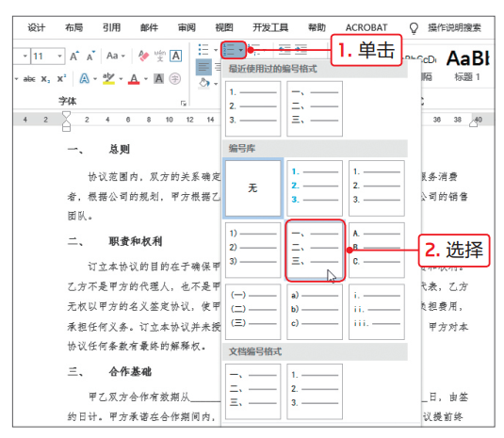Click the heading 职责和权利

point(136,241)
